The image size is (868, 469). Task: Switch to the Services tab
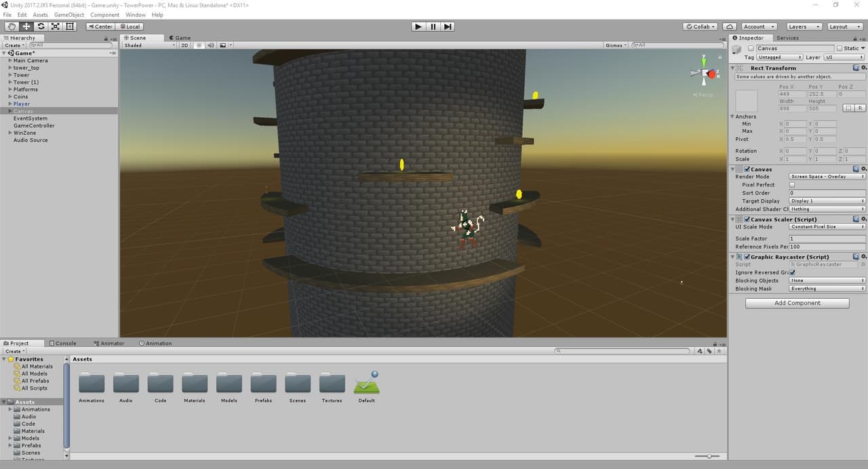788,38
